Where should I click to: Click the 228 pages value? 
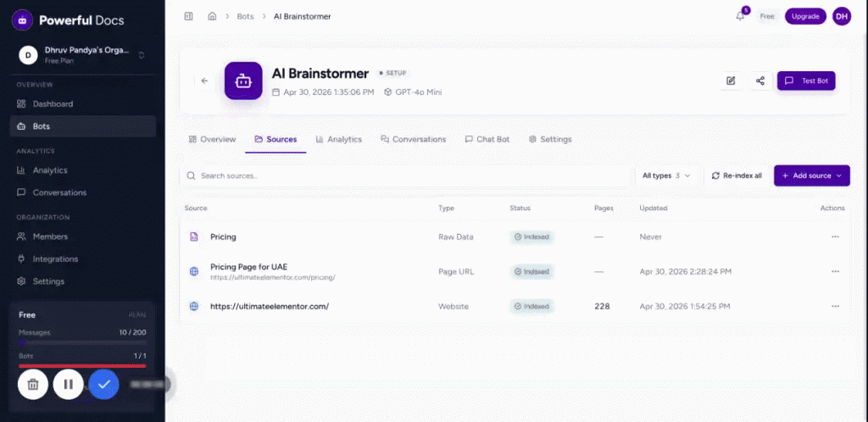point(603,306)
